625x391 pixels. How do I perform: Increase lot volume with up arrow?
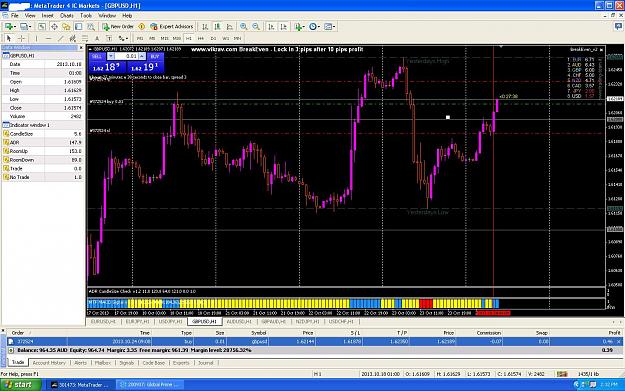tap(142, 57)
